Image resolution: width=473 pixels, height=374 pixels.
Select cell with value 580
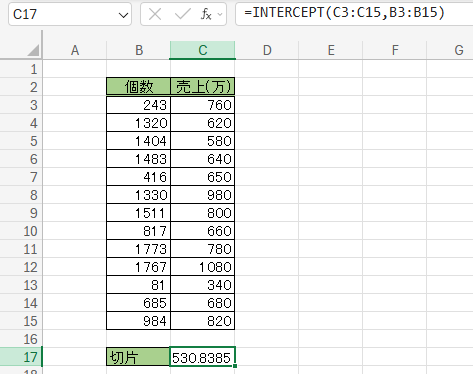[203, 141]
